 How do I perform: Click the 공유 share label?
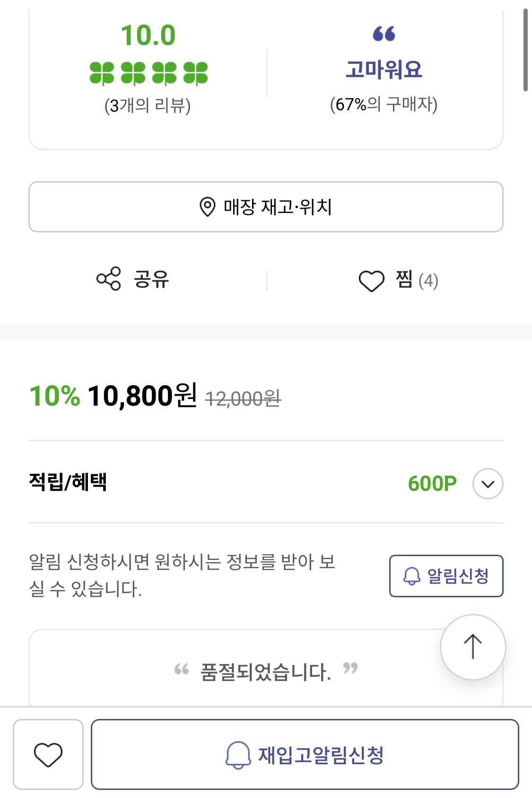(151, 279)
